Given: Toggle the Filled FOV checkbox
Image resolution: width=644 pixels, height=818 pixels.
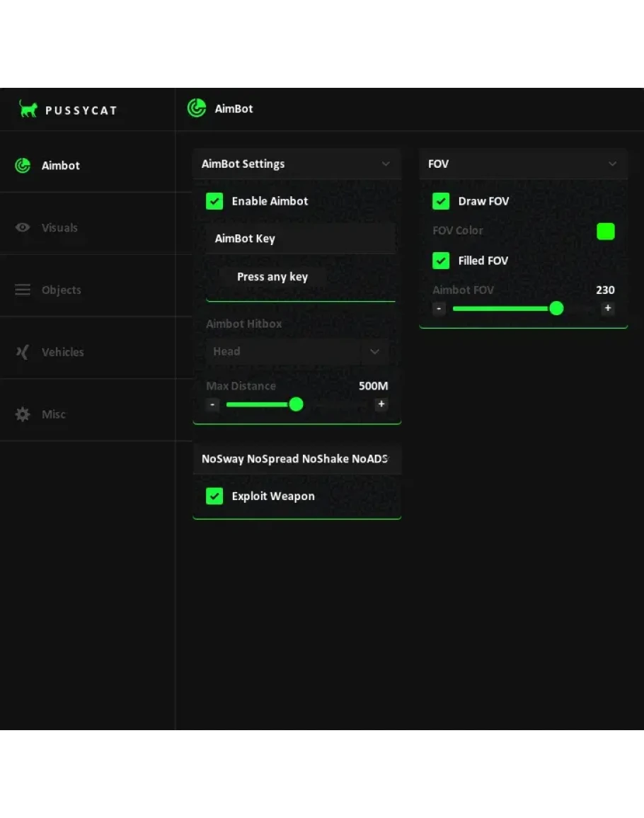Looking at the screenshot, I should coord(441,261).
